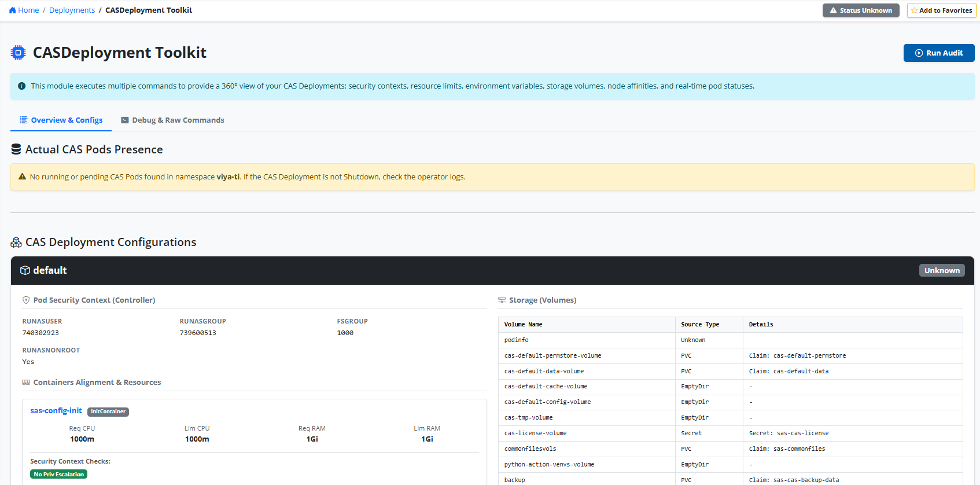This screenshot has height=485, width=980.
Task: Click the info icon in blue banner
Action: [22, 86]
